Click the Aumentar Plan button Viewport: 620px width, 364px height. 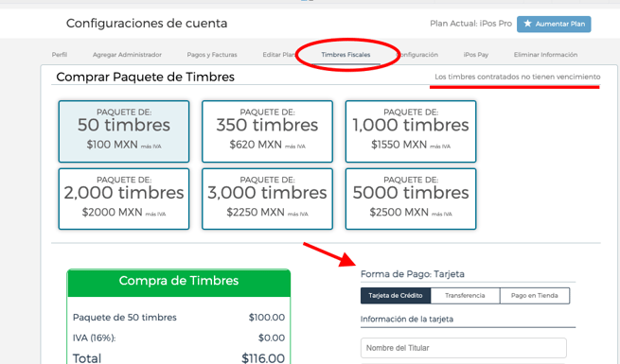point(554,24)
